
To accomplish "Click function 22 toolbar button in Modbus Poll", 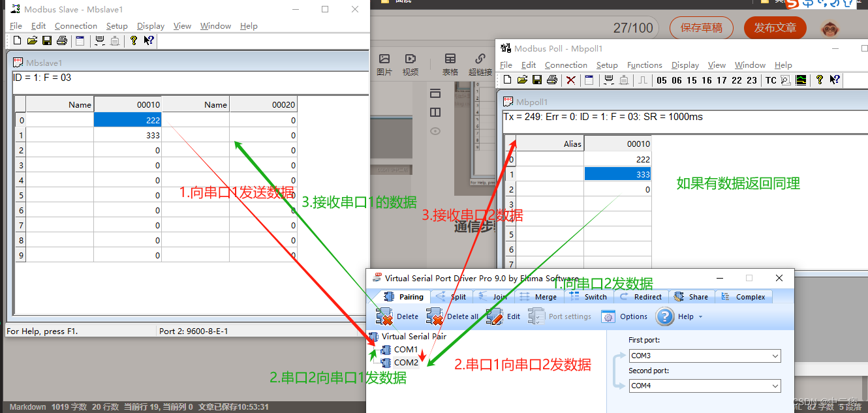I will [737, 80].
